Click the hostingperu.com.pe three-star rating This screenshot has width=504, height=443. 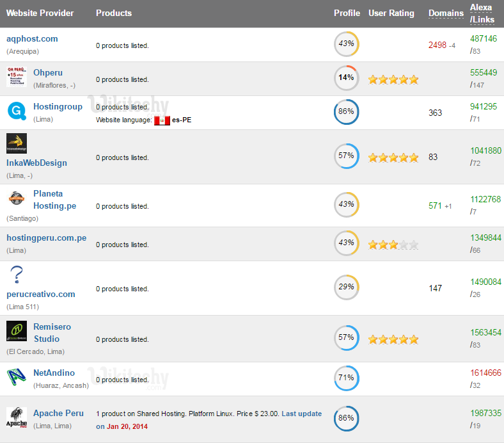(x=393, y=245)
